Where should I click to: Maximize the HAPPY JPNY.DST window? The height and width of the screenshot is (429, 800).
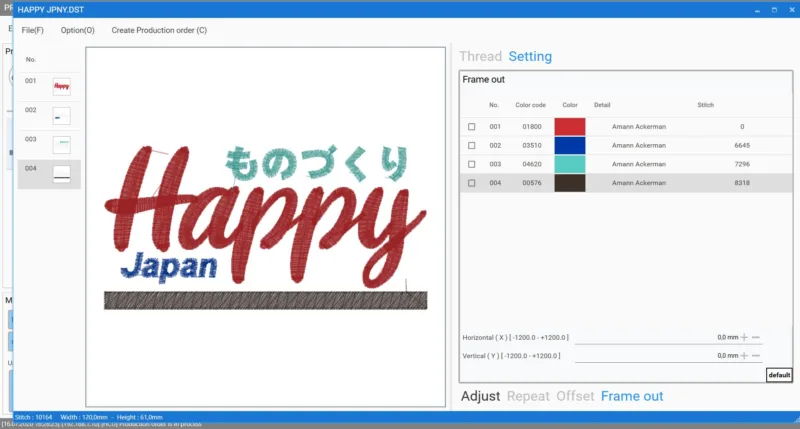pos(774,10)
